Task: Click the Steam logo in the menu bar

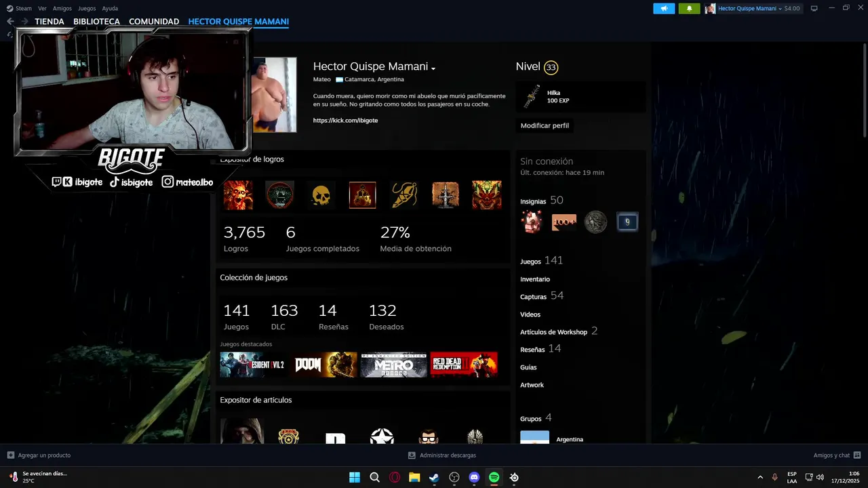Action: pos(9,8)
